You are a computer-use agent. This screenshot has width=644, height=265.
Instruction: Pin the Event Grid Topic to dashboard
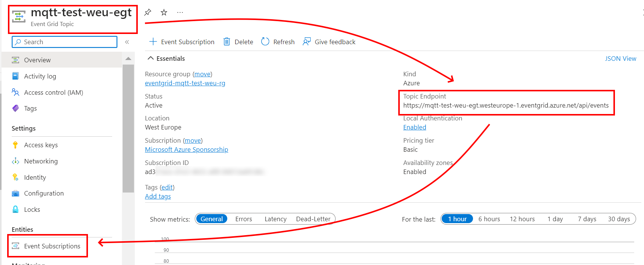pos(148,12)
